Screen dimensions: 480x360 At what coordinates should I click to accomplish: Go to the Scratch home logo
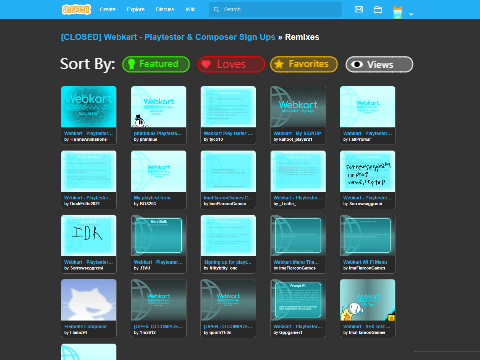pyautogui.click(x=76, y=9)
